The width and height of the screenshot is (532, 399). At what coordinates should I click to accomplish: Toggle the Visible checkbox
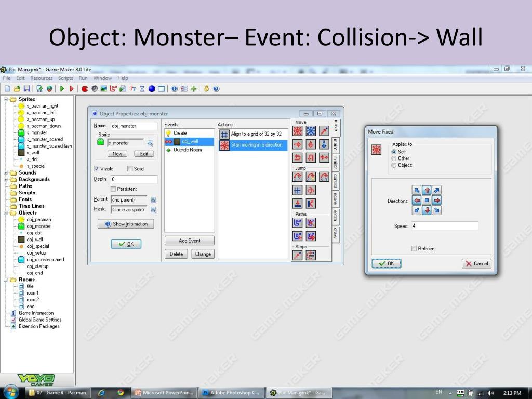pyautogui.click(x=96, y=169)
